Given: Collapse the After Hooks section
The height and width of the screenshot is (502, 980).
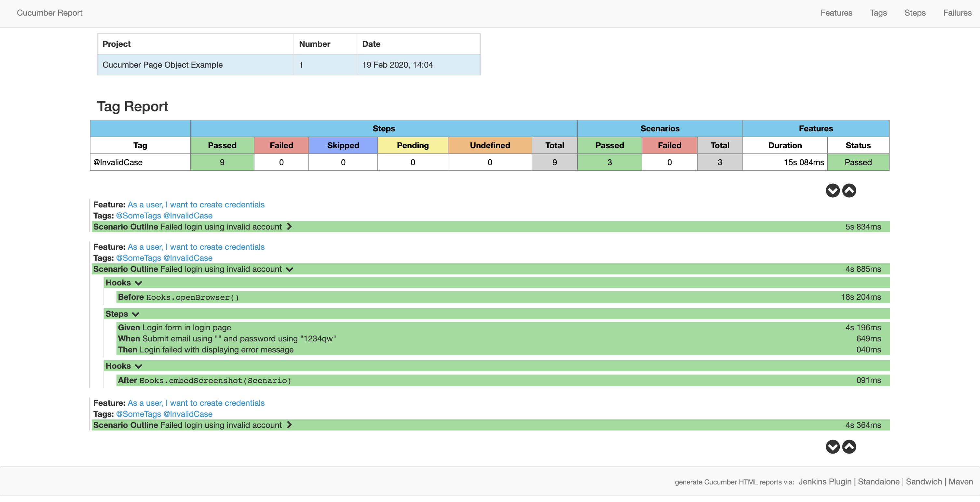Looking at the screenshot, I should [139, 366].
